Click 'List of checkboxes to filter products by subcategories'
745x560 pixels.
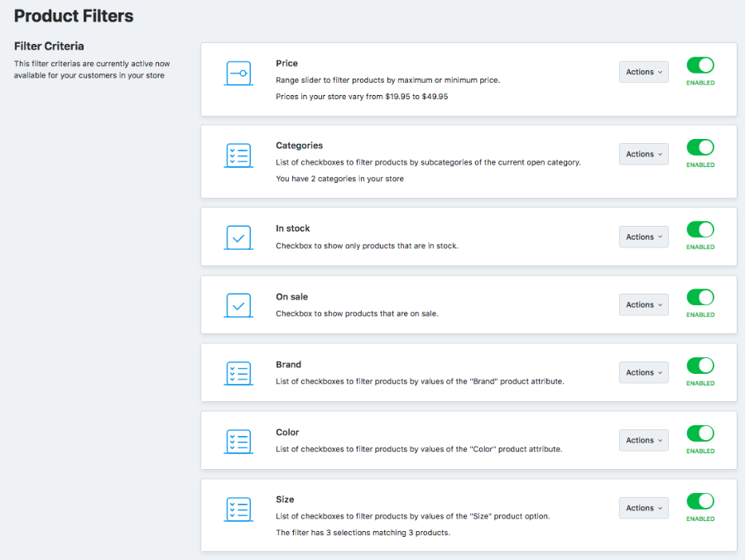point(428,162)
